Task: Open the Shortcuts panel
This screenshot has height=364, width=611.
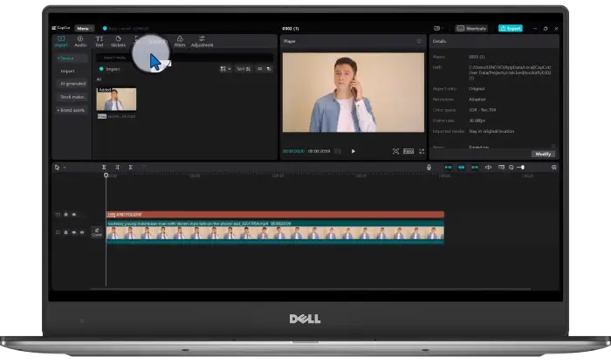Action: pyautogui.click(x=471, y=29)
